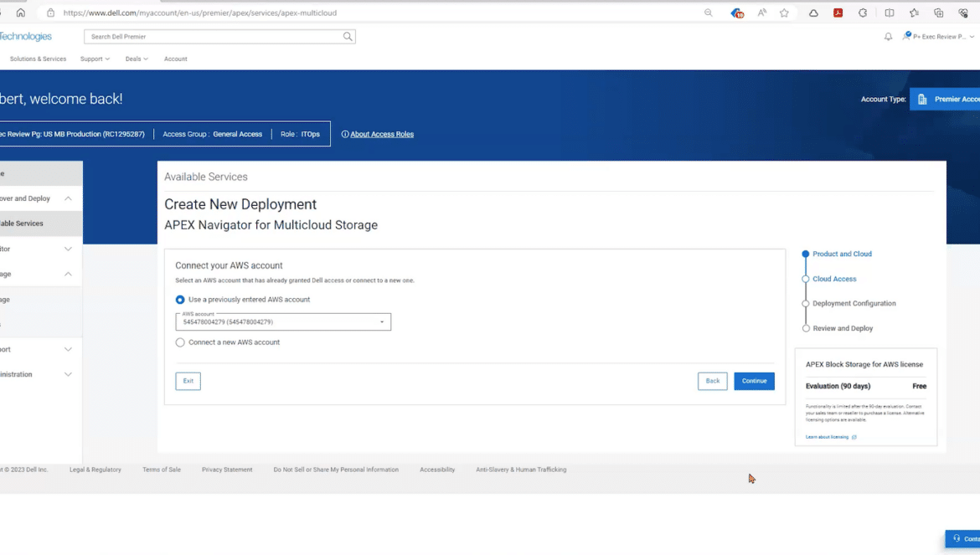Click the Access Group: General Access text

(x=213, y=134)
